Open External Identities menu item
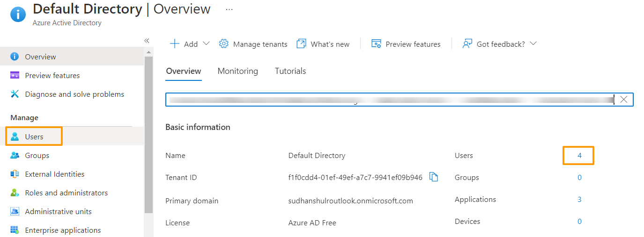644x237 pixels. pos(72,174)
